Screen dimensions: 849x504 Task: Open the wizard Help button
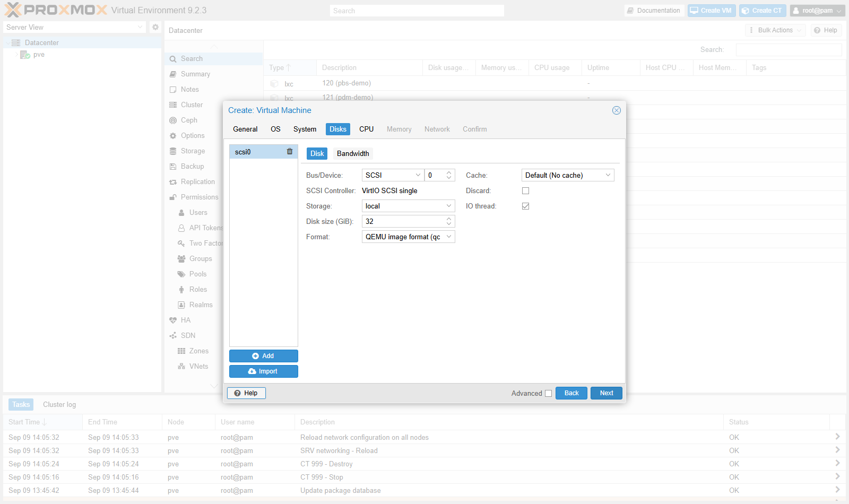[246, 393]
